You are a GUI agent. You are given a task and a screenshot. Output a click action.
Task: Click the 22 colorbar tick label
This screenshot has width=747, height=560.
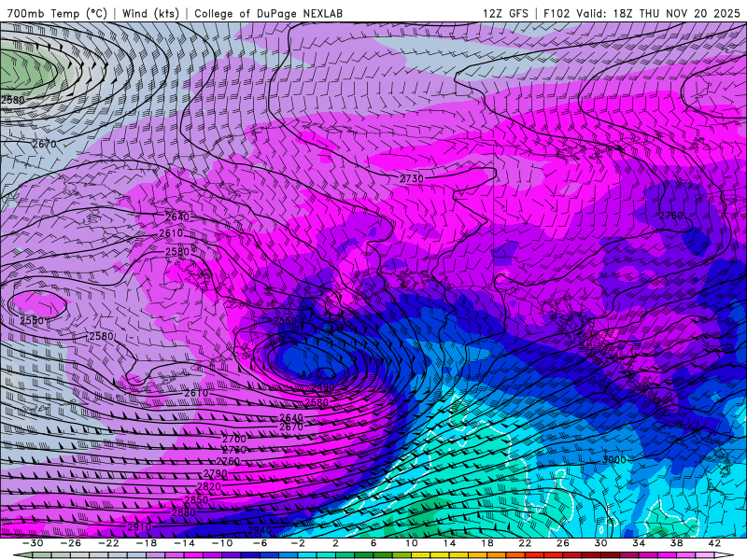[x=525, y=543]
